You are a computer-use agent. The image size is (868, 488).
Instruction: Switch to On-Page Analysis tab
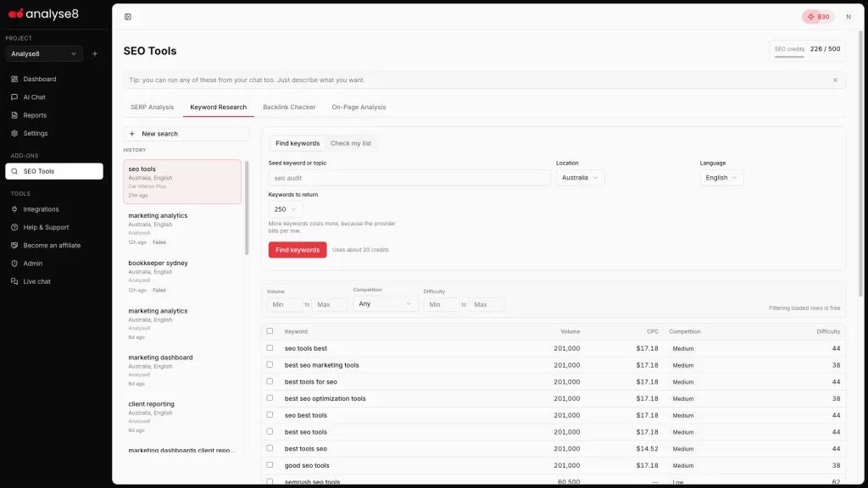click(359, 108)
